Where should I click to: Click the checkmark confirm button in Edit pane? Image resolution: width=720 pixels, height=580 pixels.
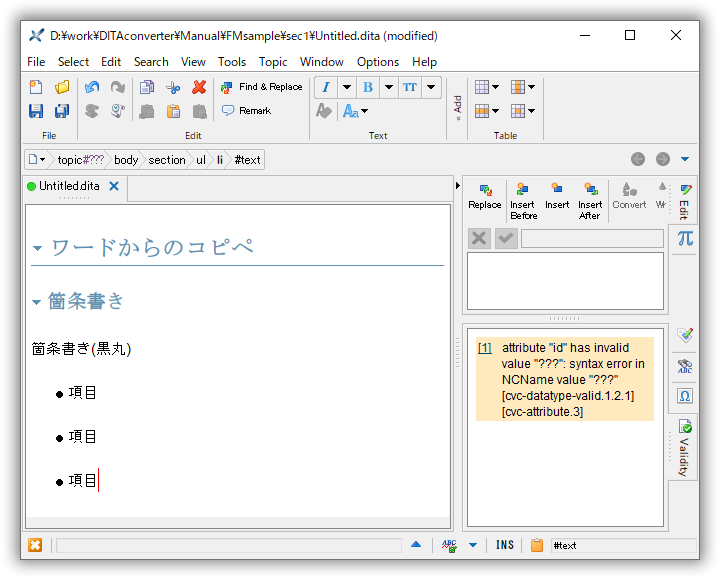click(506, 238)
